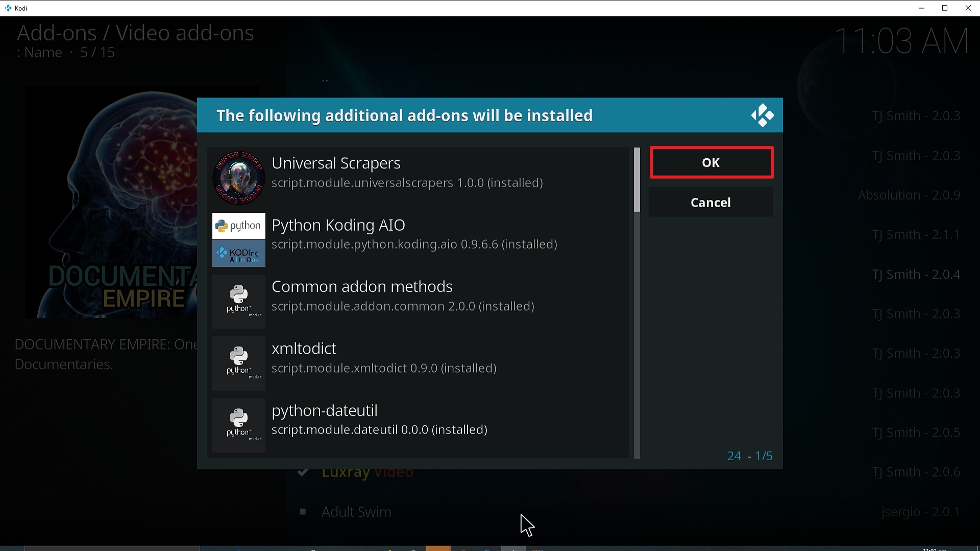Viewport: 980px width, 551px height.
Task: Minimize the Kodi window
Action: pyautogui.click(x=922, y=8)
